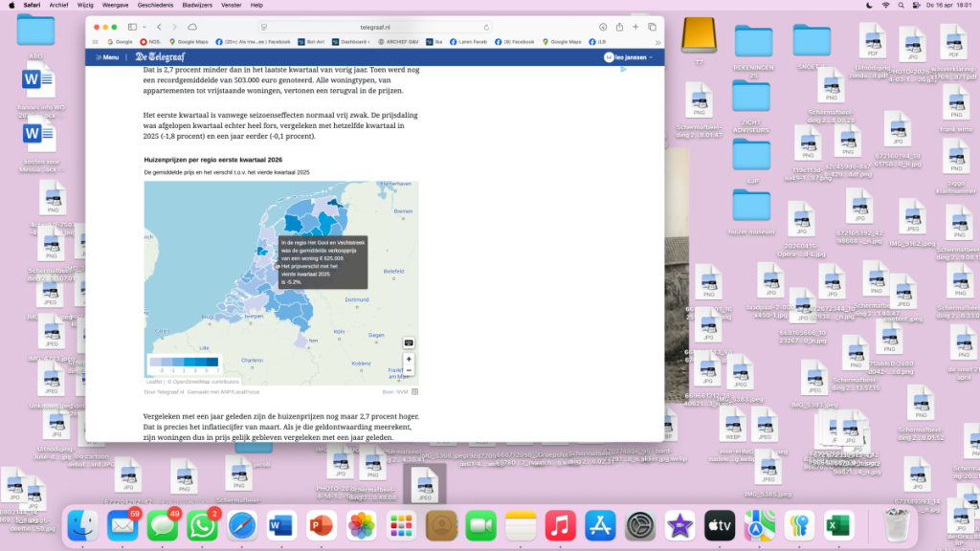The width and height of the screenshot is (980, 551).
Task: Click the telegraaf.nl address bar
Action: point(373,27)
